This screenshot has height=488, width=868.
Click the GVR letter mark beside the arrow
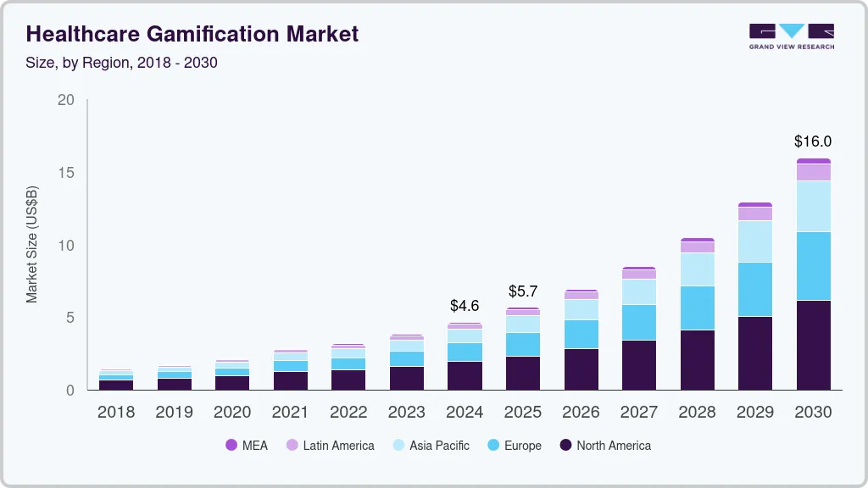click(763, 30)
